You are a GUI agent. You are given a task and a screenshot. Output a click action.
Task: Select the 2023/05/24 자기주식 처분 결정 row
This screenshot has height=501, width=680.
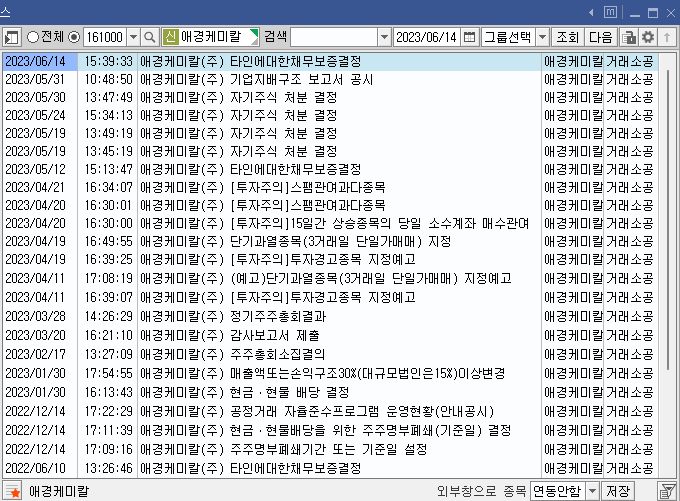[330, 115]
